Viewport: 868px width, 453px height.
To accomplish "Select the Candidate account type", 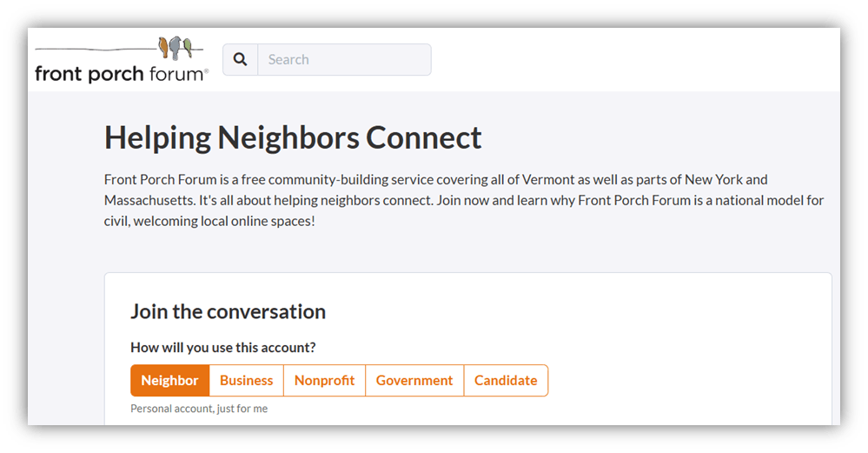I will tap(506, 381).
